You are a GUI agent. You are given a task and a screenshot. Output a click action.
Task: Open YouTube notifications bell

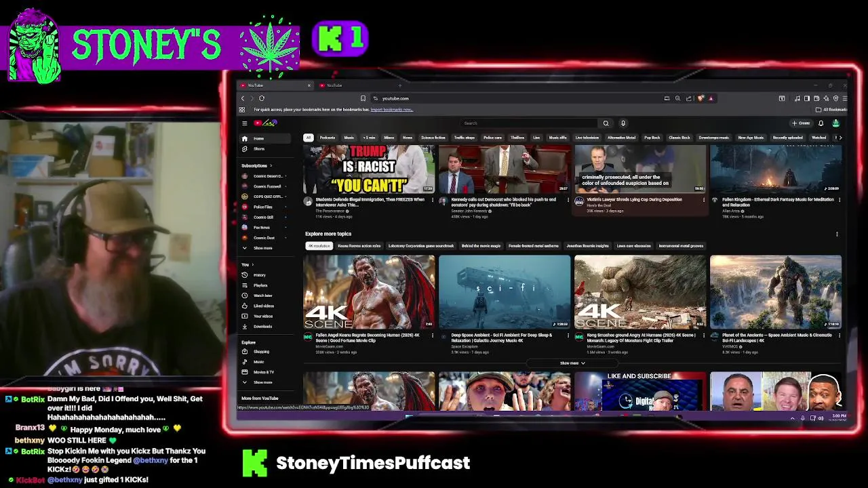point(821,123)
